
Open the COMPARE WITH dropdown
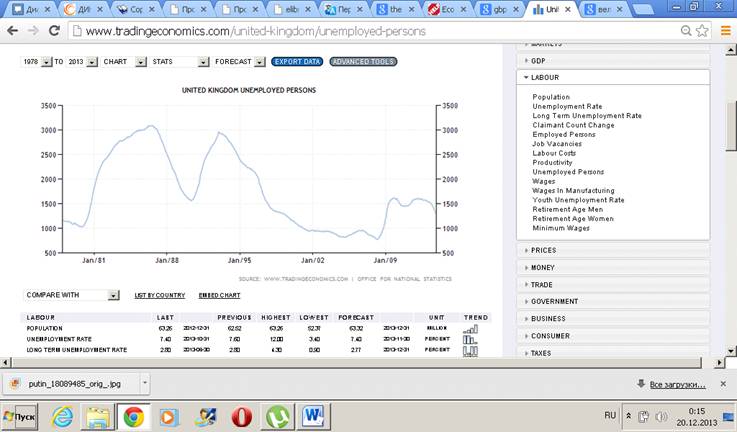71,295
